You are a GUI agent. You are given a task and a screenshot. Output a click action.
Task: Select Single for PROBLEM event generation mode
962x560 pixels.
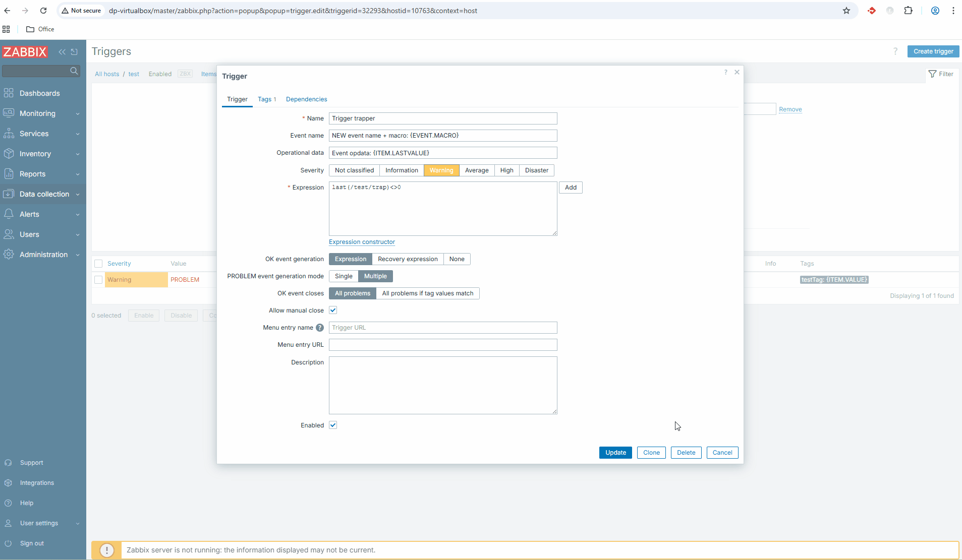(344, 276)
